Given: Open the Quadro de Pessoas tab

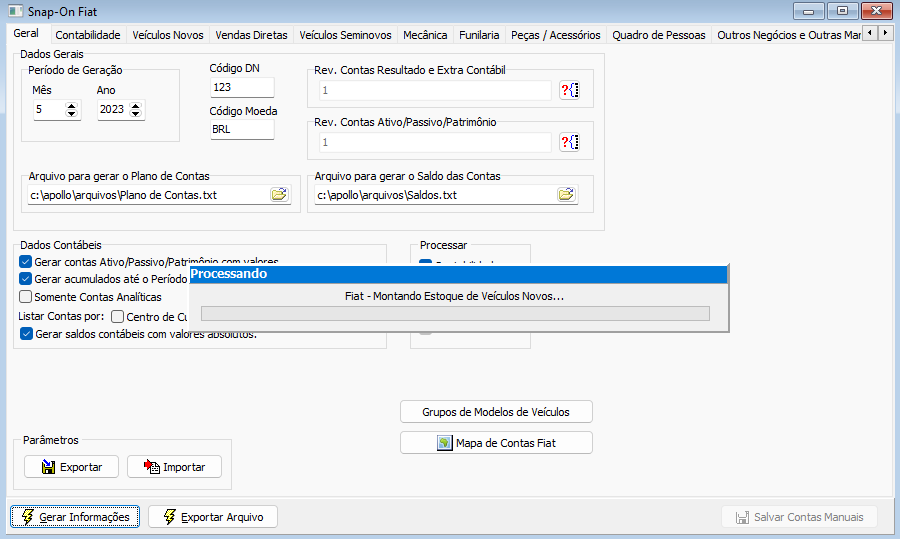Looking at the screenshot, I should 658,35.
